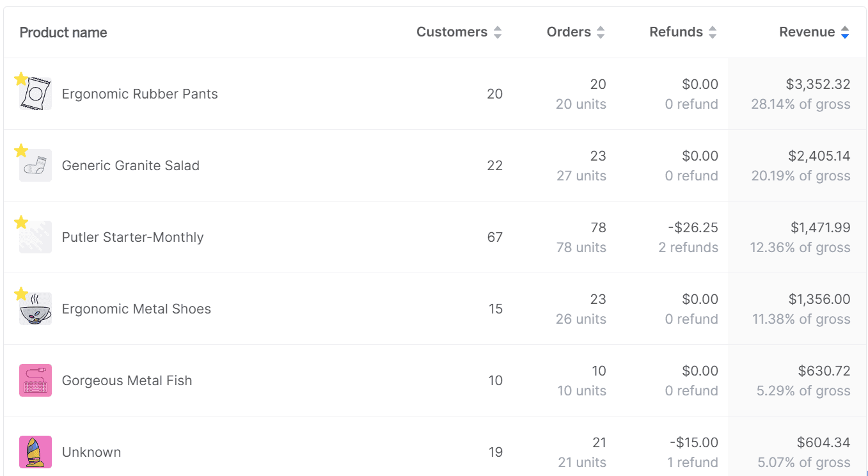Open the Customers column sort control
This screenshot has width=868, height=476.
click(498, 31)
